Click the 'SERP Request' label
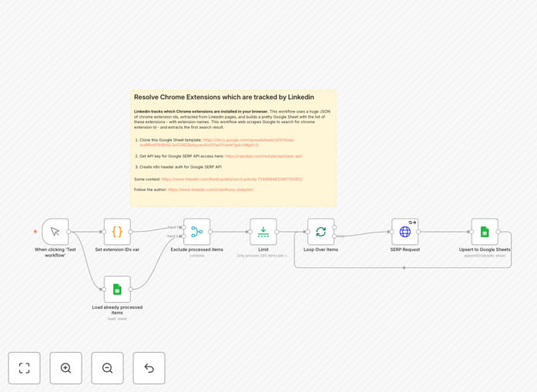Screen dimensions: 537x392 [x=404, y=250]
